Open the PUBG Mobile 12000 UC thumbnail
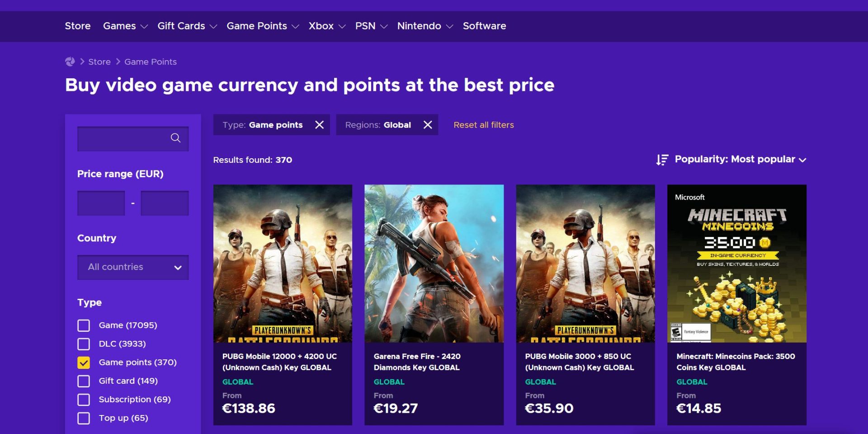Viewport: 868px width, 434px height. [283, 263]
